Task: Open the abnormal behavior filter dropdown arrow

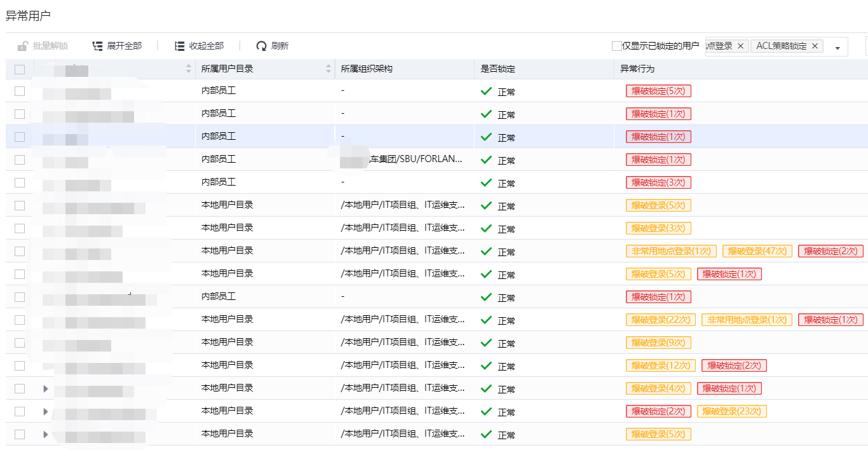Action: pyautogui.click(x=837, y=48)
